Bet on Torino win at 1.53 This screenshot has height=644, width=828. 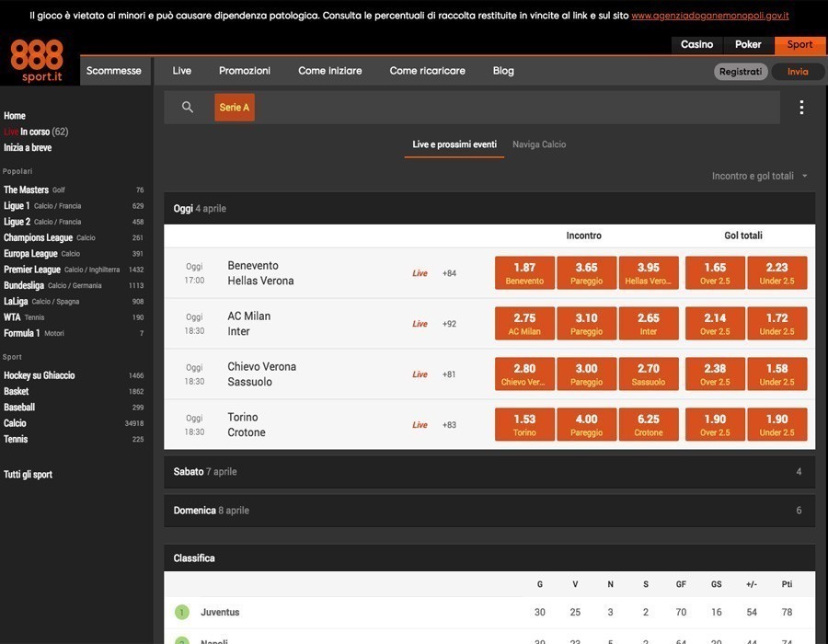click(524, 424)
